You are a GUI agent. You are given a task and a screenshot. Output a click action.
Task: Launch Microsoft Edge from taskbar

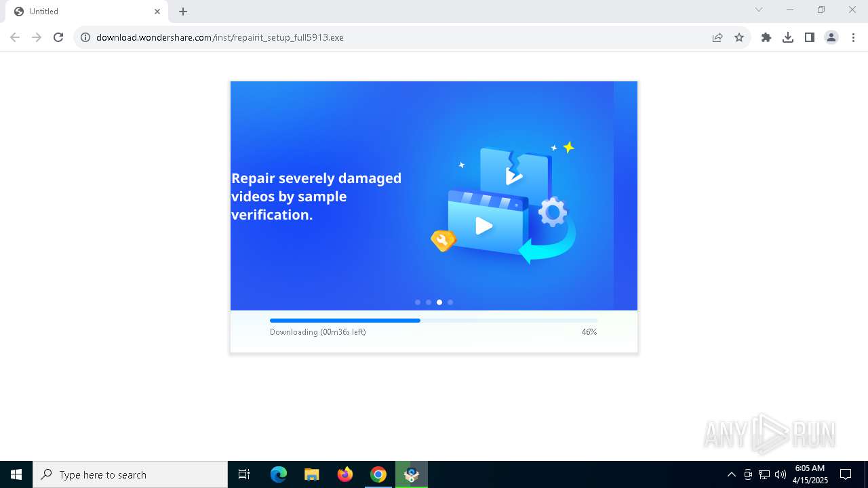point(279,474)
